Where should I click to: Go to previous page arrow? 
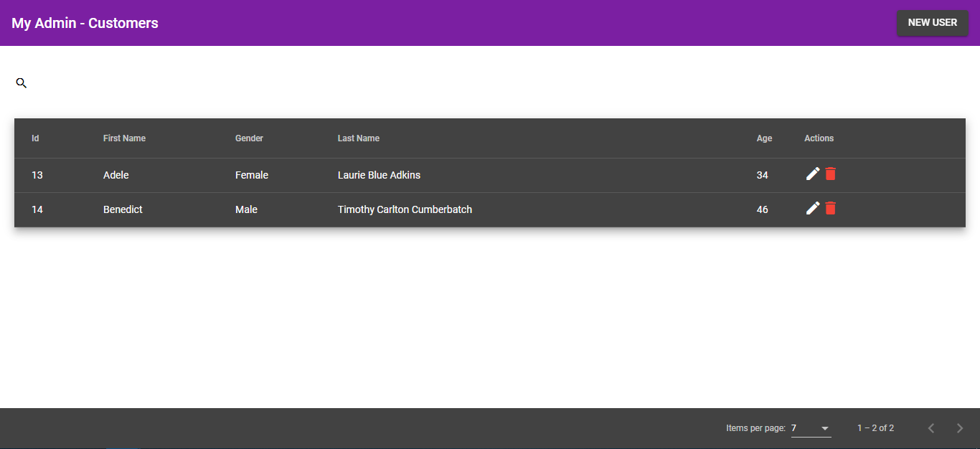point(931,428)
